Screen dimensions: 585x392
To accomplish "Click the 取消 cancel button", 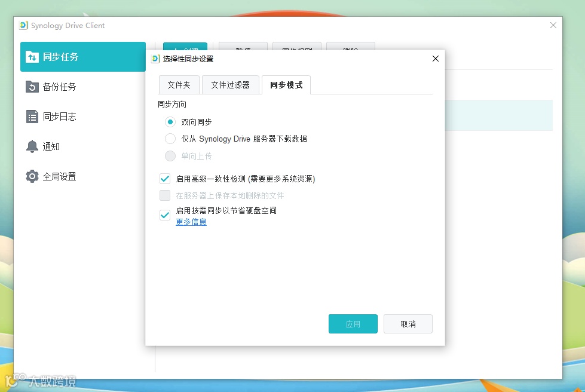I will pos(408,324).
